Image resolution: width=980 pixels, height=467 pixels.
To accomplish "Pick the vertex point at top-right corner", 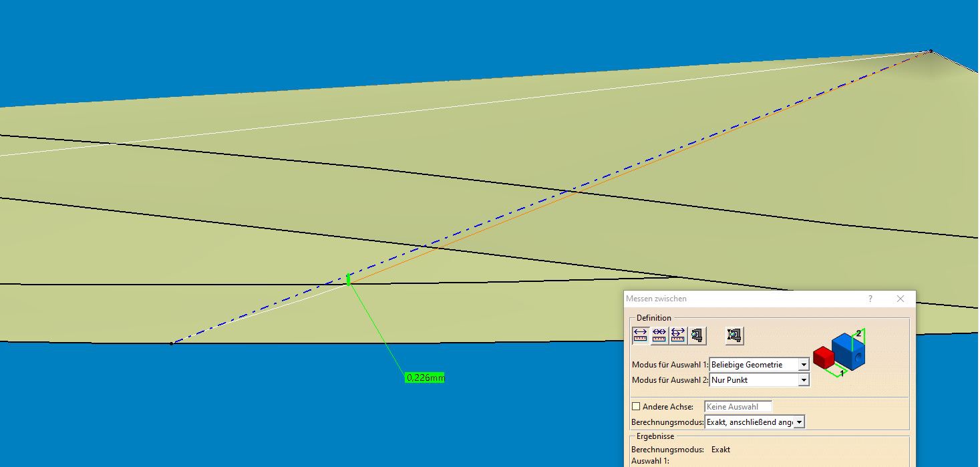I will 931,51.
